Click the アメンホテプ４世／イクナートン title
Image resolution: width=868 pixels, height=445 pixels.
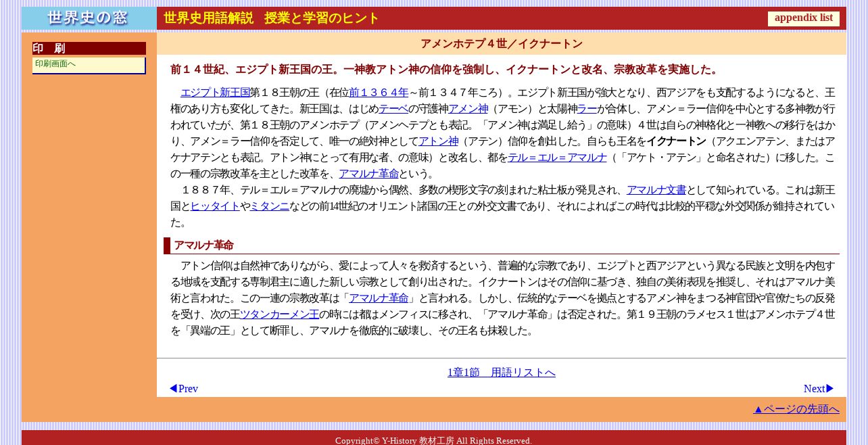(x=502, y=44)
